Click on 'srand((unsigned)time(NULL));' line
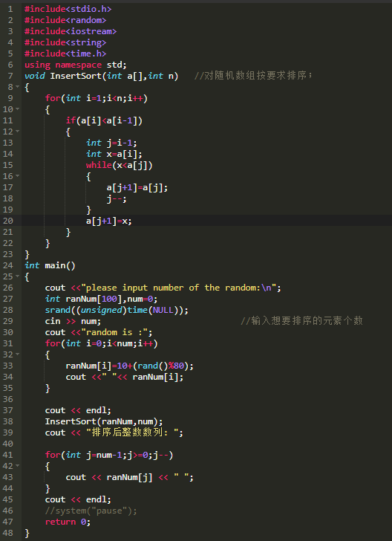The height and width of the screenshot is (541, 392). [x=117, y=310]
